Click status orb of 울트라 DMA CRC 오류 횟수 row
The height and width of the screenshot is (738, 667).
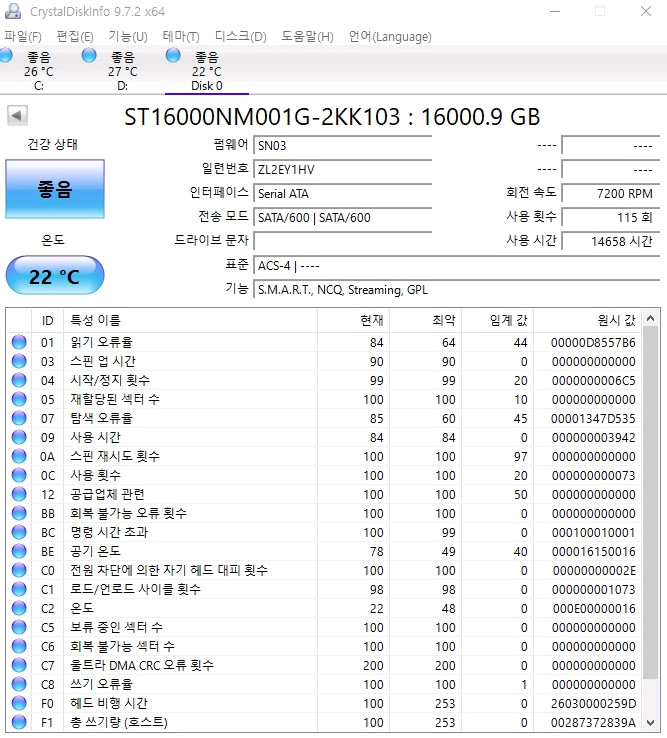[19, 665]
